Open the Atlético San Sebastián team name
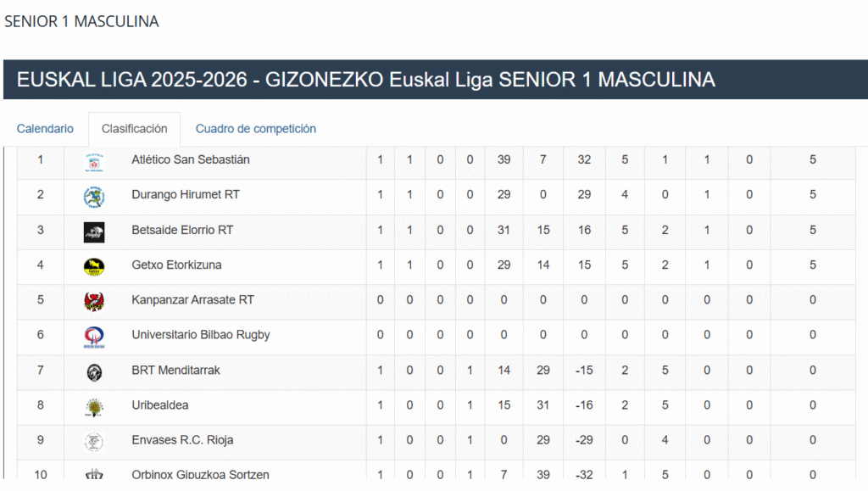 (x=191, y=159)
